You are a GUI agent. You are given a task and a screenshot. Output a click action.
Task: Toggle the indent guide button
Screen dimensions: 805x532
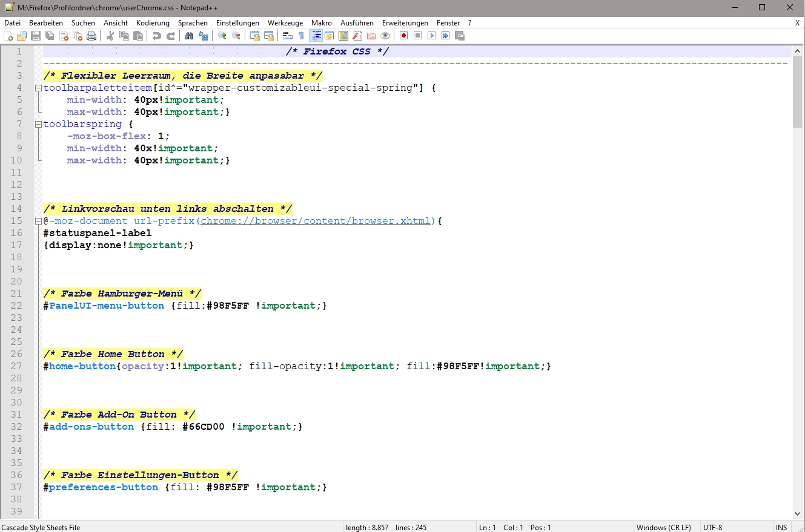pos(316,36)
